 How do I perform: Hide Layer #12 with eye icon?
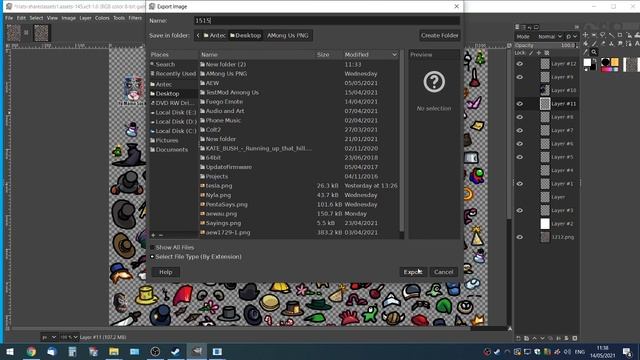coord(520,64)
